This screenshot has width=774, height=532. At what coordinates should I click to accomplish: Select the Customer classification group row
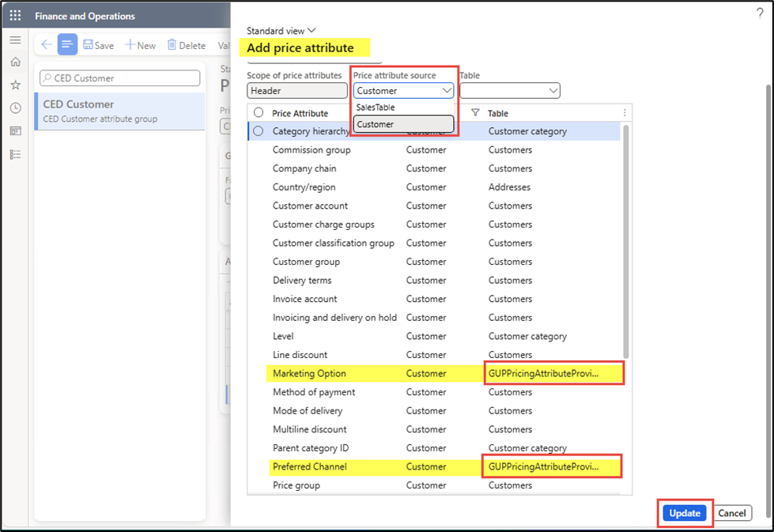(x=434, y=243)
